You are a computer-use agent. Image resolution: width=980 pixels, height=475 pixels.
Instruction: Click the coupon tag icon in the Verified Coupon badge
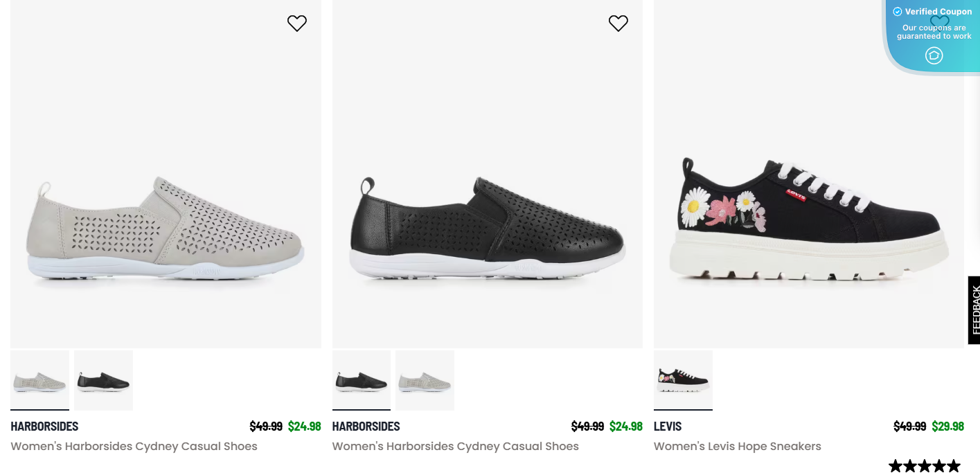coord(934,55)
